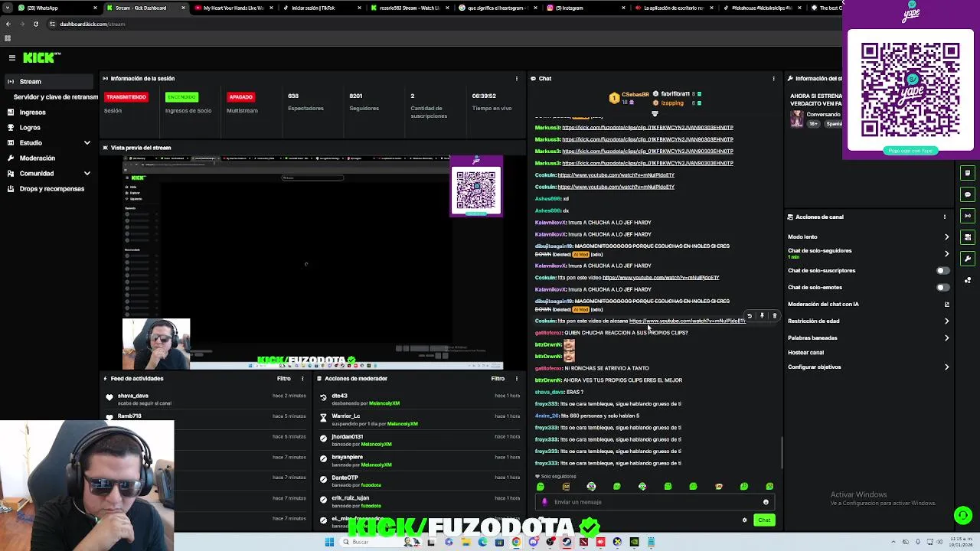
Task: Open Moderación del chat con IA
Action: pos(868,304)
